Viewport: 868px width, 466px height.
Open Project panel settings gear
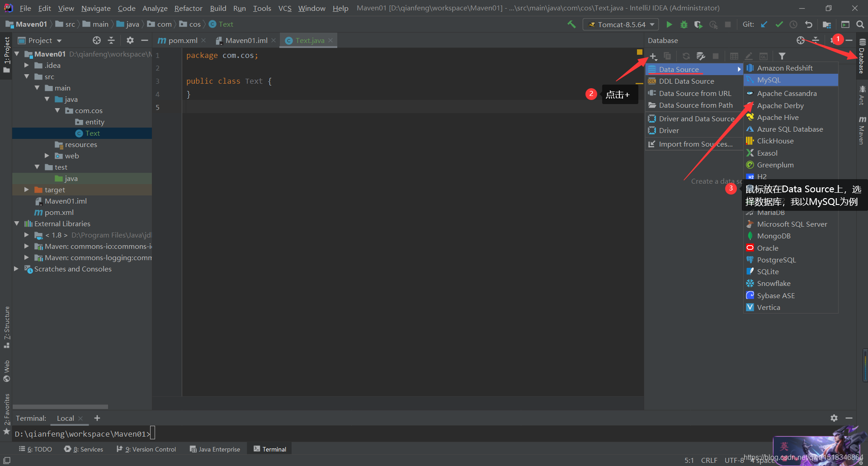130,40
